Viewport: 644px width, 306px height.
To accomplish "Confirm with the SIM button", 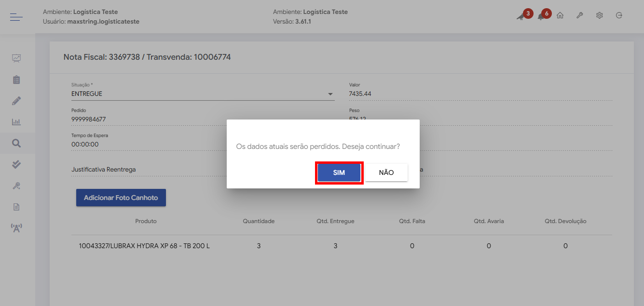I will click(339, 173).
